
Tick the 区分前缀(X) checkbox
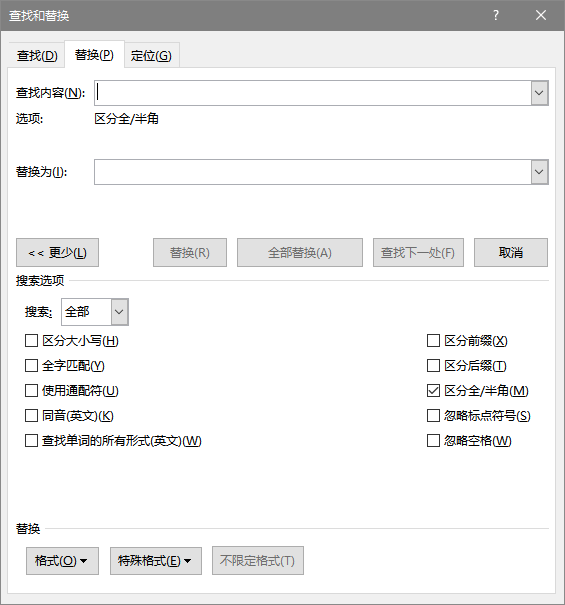pyautogui.click(x=433, y=341)
